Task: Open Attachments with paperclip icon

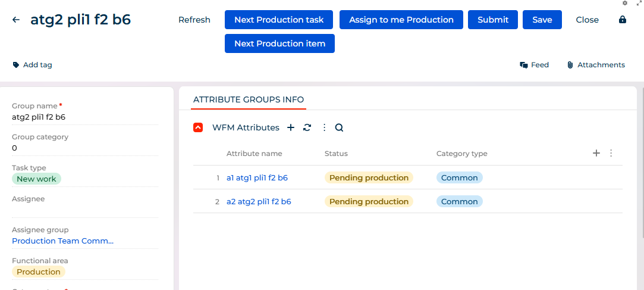Action: coord(596,65)
